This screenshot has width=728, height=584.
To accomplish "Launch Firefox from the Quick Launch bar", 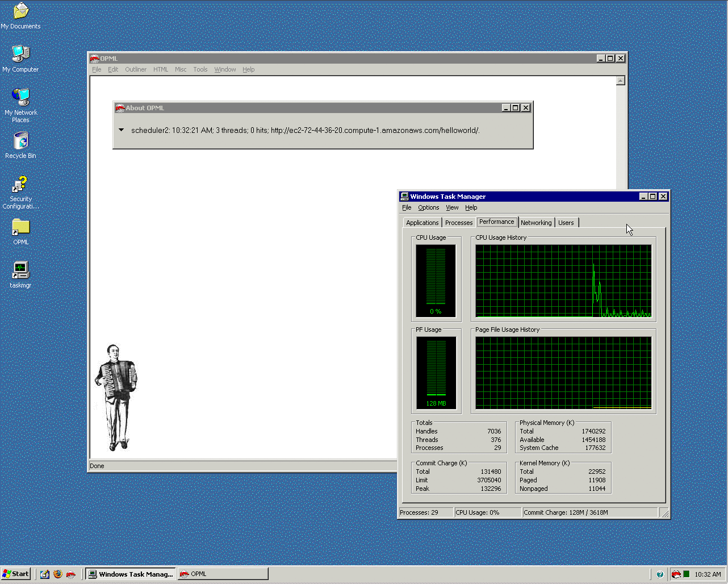I will coord(58,574).
